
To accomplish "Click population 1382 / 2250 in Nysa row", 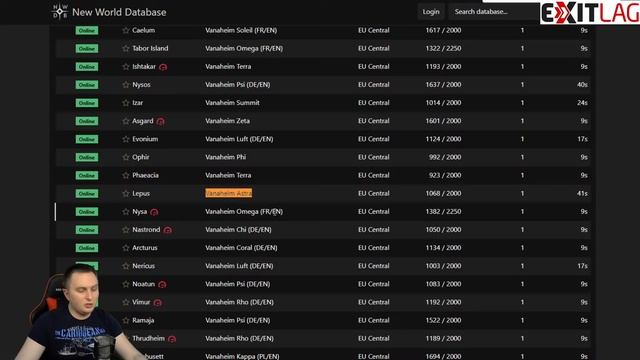I will click(443, 211).
